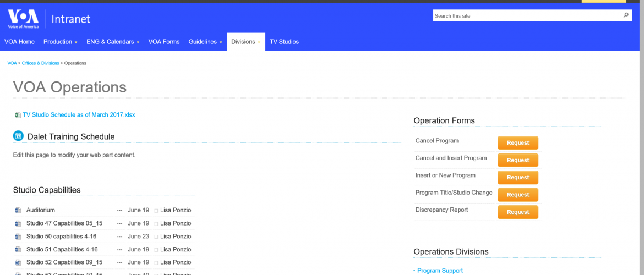Toggle Lisa Ponzio presence box in Studio 52 row

point(156,263)
